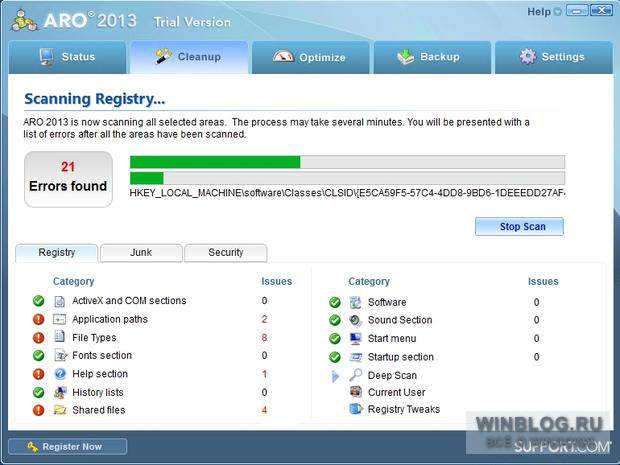Click the Stop Scan button
Viewport: 620px width, 465px height.
coord(519,227)
